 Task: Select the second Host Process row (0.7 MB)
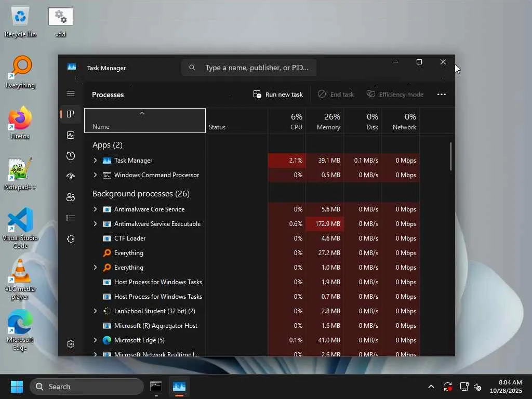tap(252, 297)
